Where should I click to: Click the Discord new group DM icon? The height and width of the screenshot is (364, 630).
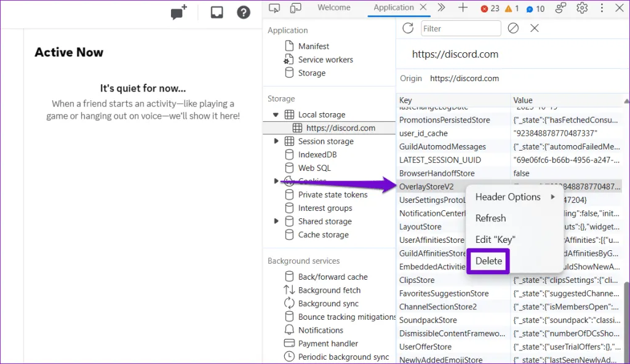178,12
